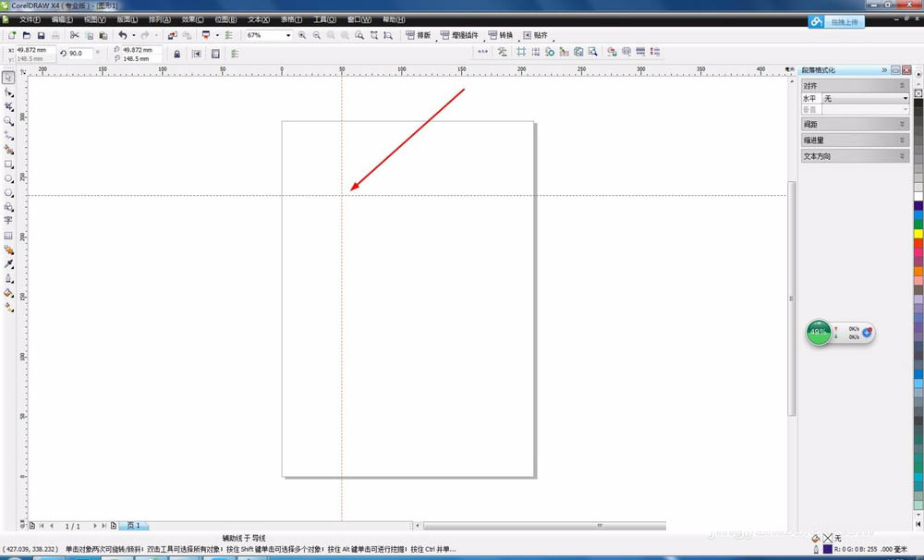
Task: Click the rotation angle field showing 90.0
Action: [x=79, y=54]
